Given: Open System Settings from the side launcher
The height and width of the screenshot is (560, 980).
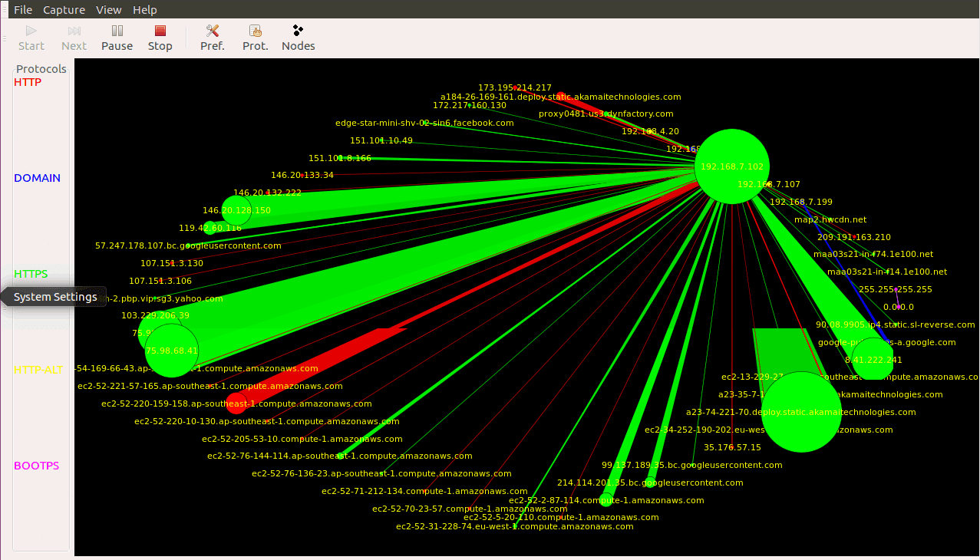Looking at the screenshot, I should [x=55, y=296].
